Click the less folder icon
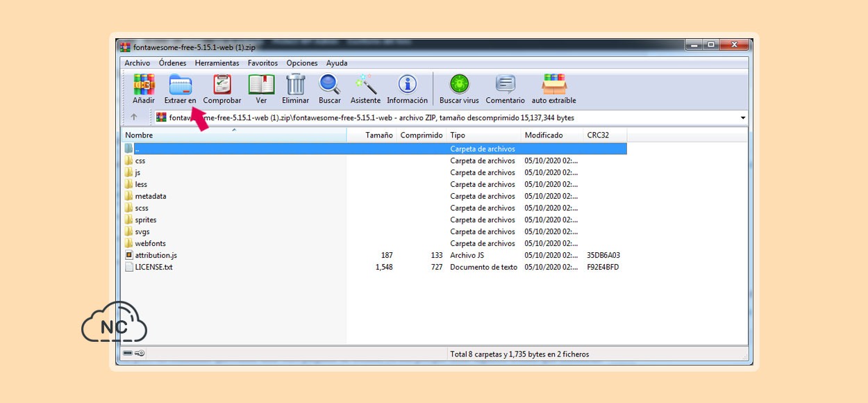The image size is (868, 403). point(129,184)
